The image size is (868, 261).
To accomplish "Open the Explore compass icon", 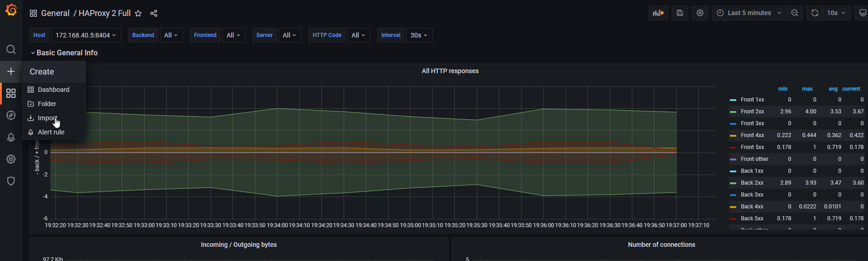I will pos(11,115).
